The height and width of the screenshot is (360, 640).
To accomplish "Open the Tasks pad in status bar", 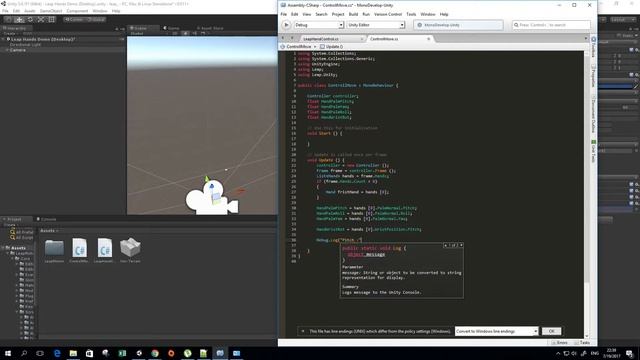I will [582, 343].
